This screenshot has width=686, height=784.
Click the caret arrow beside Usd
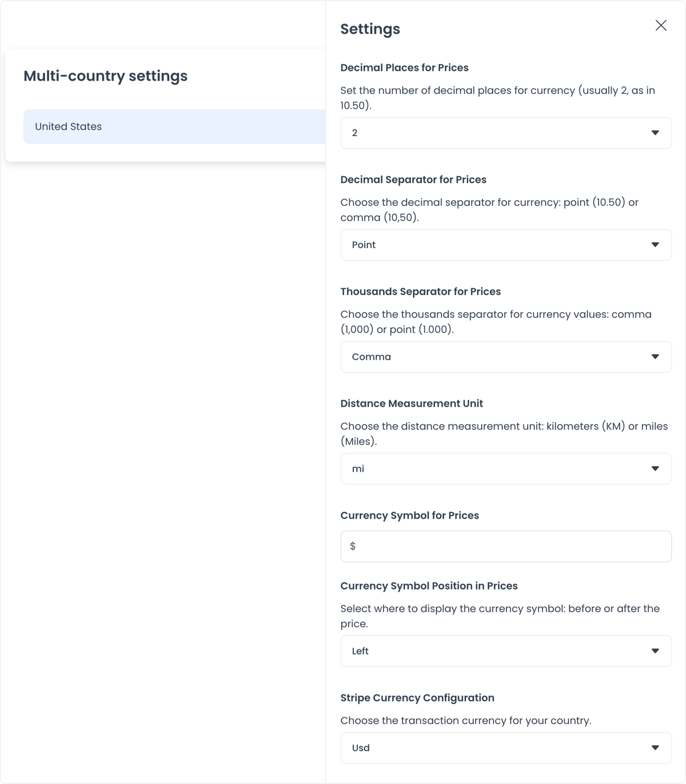pyautogui.click(x=655, y=748)
